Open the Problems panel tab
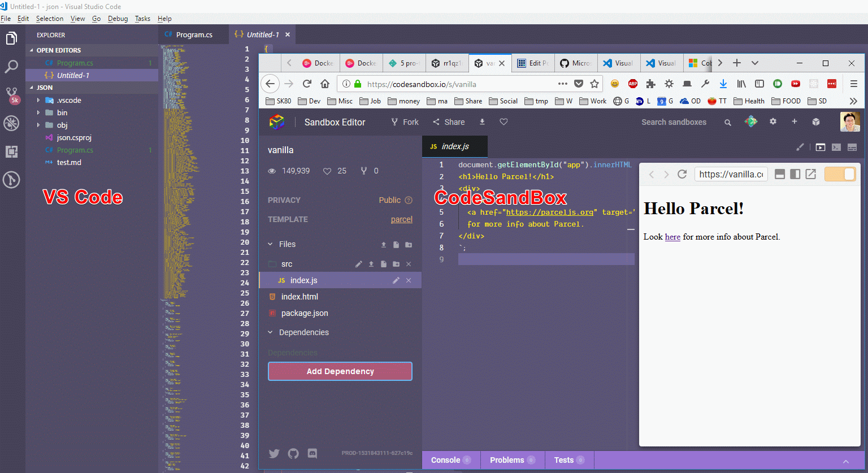This screenshot has height=473, width=868. click(507, 460)
